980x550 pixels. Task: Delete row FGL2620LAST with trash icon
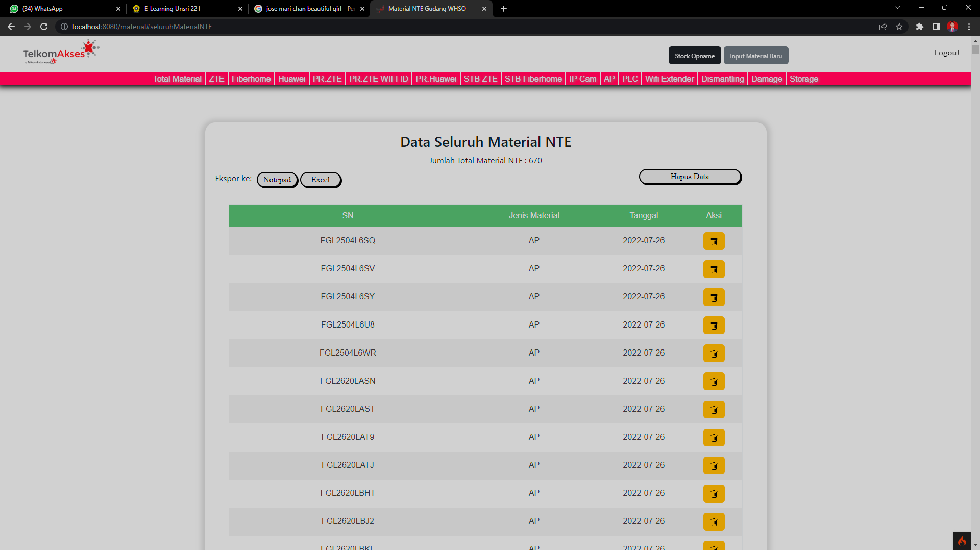tap(714, 410)
